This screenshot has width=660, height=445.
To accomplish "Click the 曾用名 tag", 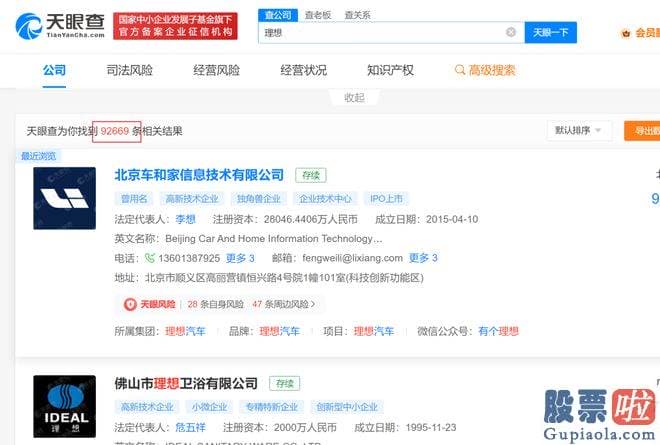I will 134,198.
